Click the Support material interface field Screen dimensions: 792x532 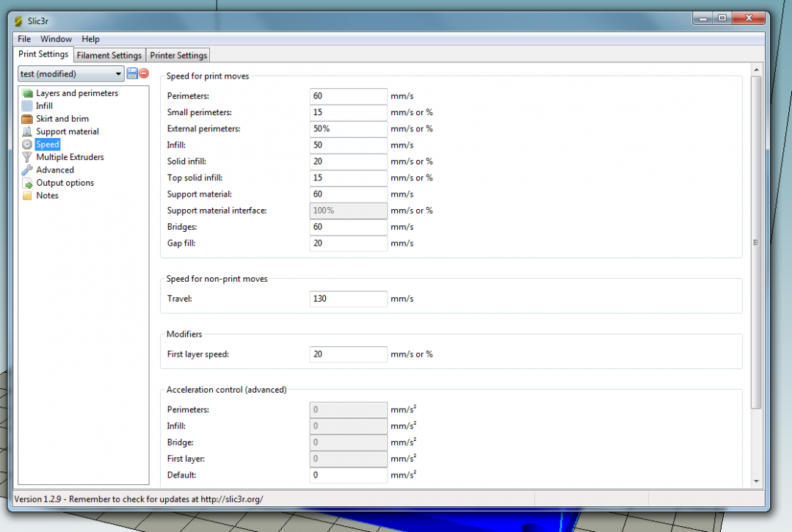[349, 211]
